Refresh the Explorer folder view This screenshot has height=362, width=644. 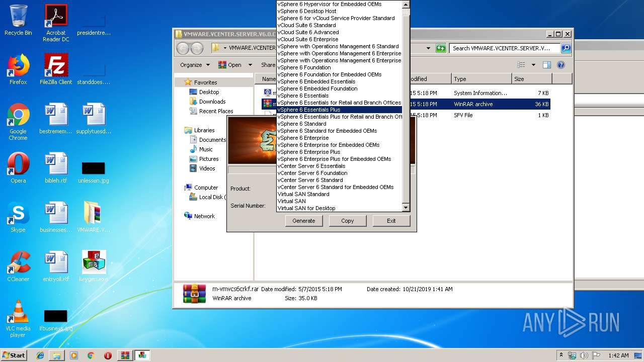pos(441,48)
